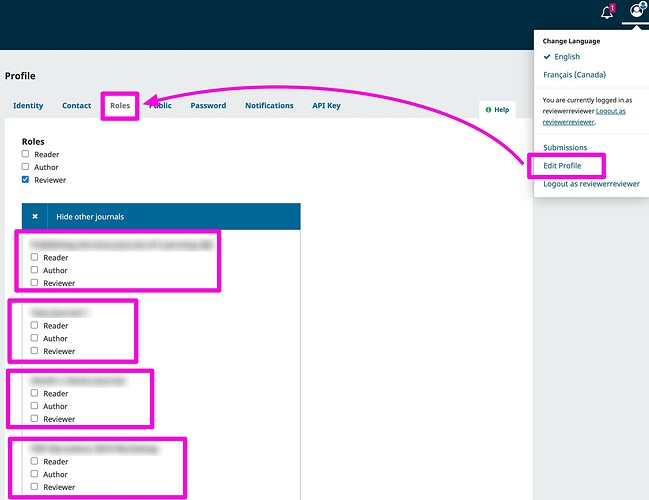Open Submissions from the user menu
Screen dimensions: 649x500
click(565, 148)
